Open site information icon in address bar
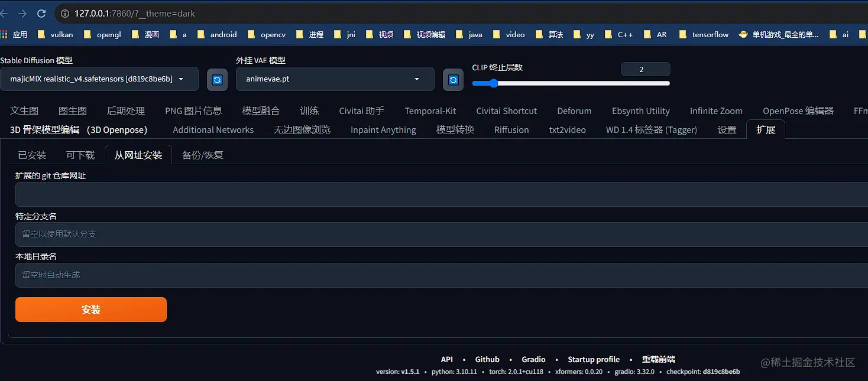This screenshot has height=381, width=868. (64, 13)
